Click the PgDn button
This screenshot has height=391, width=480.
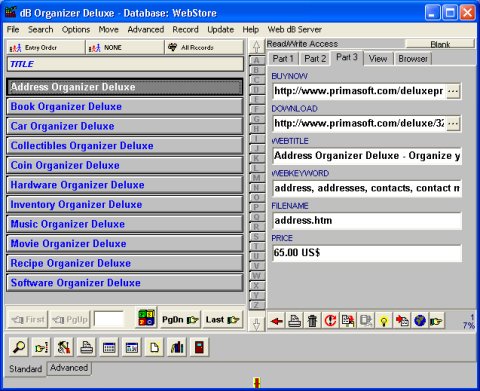[180, 320]
